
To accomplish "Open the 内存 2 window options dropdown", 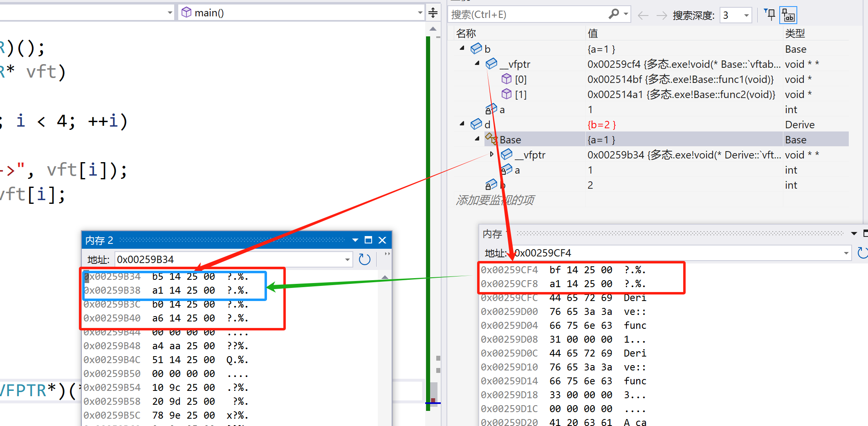I will pyautogui.click(x=355, y=240).
